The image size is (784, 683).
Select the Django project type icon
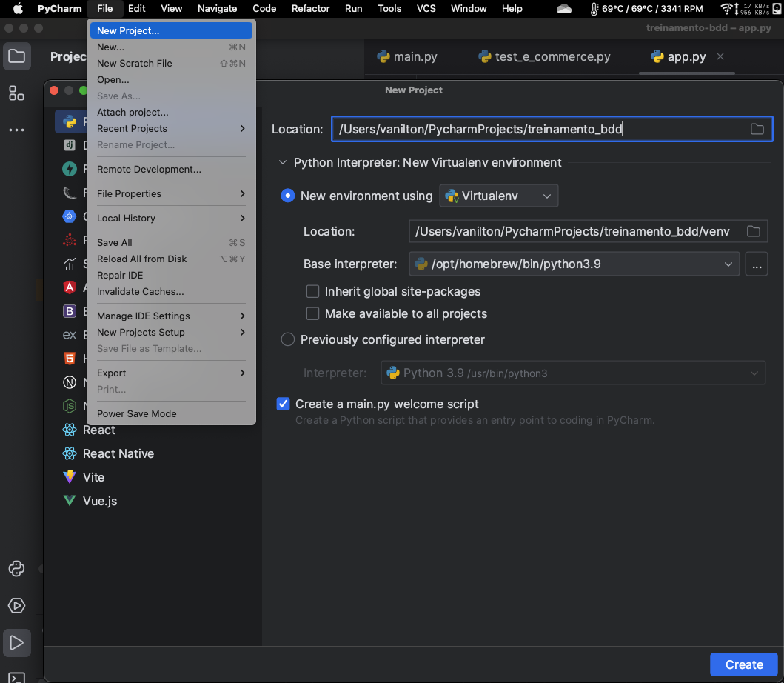click(70, 145)
